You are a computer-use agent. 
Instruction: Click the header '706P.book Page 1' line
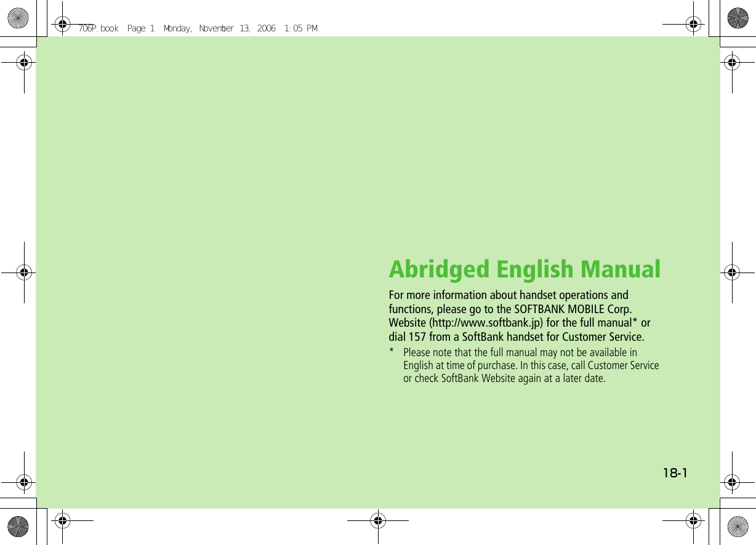click(x=198, y=28)
